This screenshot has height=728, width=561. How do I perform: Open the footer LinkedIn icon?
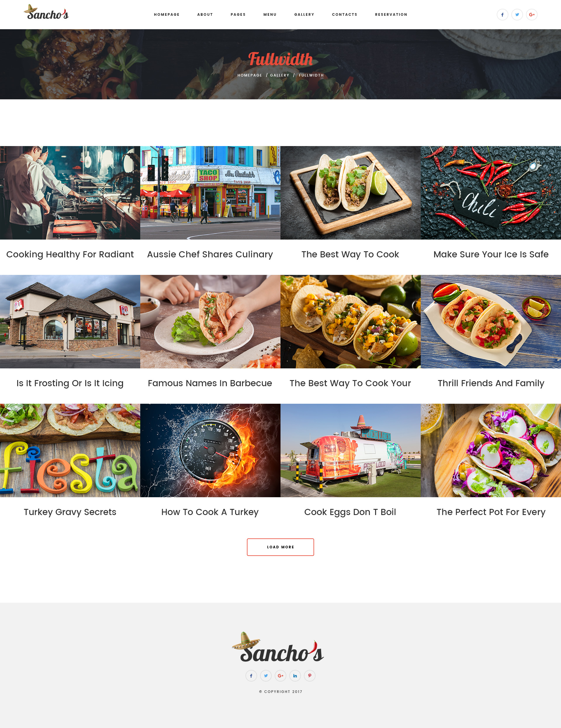295,676
